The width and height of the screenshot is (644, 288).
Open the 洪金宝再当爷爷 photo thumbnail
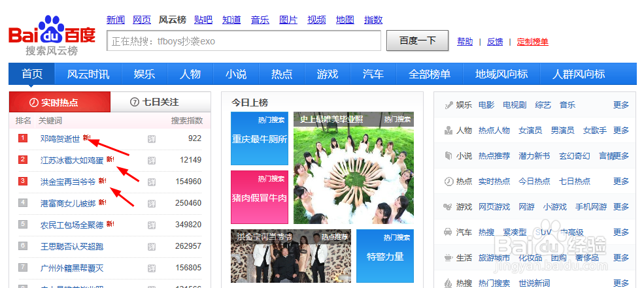point(291,255)
